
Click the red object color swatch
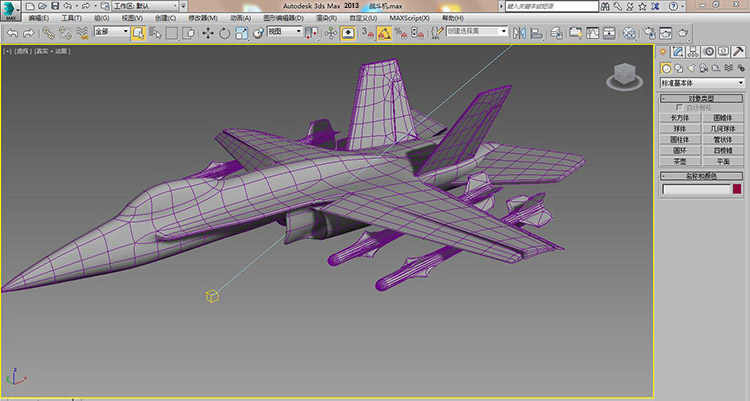pyautogui.click(x=738, y=189)
